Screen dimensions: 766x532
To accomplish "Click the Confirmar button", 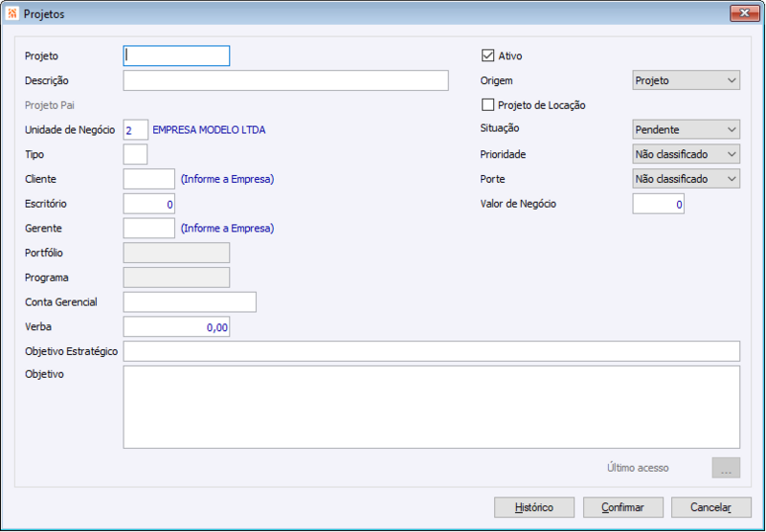I will click(x=623, y=507).
